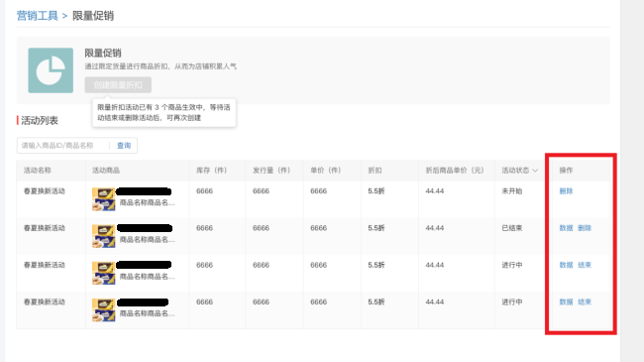Click 44.44 price in the 未开始 row

click(x=435, y=190)
